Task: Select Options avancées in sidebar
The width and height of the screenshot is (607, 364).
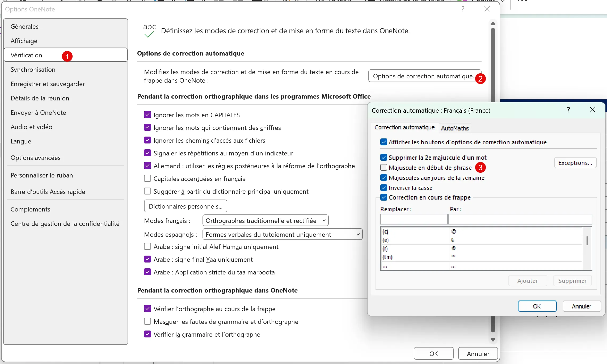Action: tap(36, 158)
